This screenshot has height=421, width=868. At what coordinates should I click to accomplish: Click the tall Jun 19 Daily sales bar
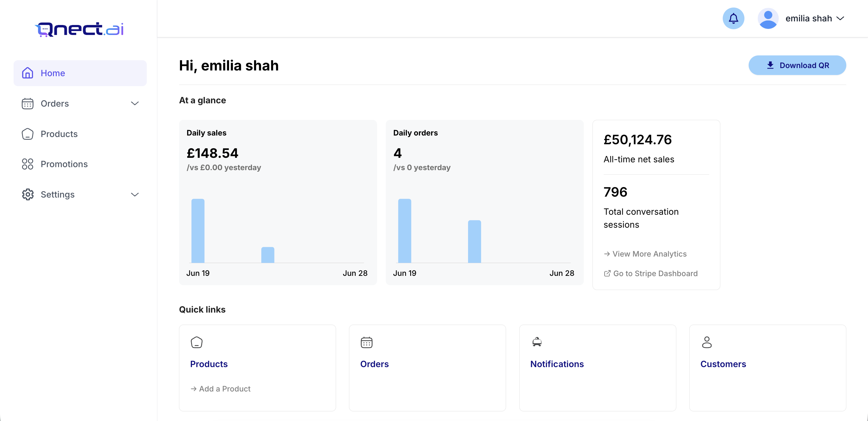[198, 231]
